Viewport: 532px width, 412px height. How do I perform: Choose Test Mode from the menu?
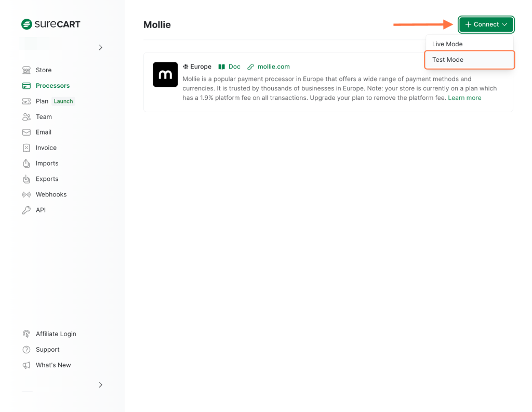click(x=447, y=60)
